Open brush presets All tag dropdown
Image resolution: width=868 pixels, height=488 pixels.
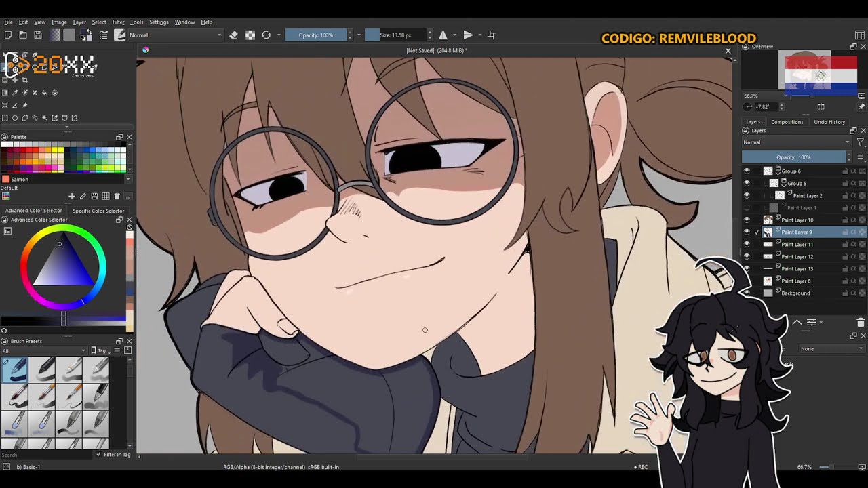(44, 350)
